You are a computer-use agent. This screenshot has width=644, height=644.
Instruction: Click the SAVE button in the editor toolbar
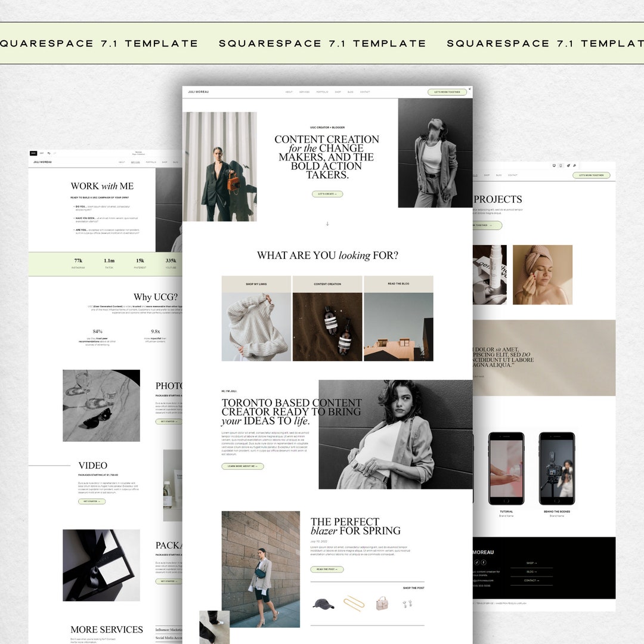point(33,153)
